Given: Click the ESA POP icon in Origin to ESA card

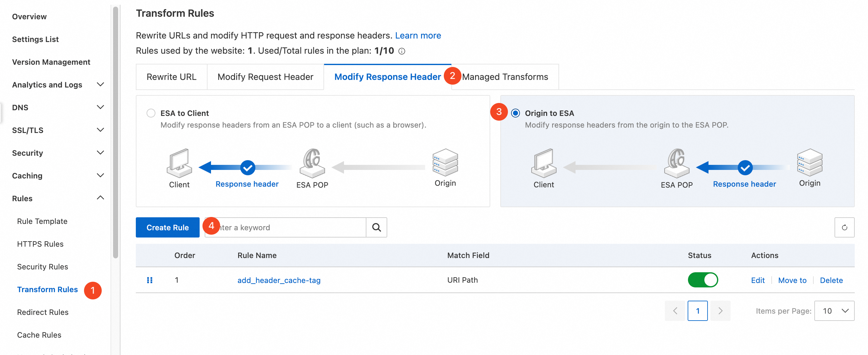Looking at the screenshot, I should click(x=677, y=163).
